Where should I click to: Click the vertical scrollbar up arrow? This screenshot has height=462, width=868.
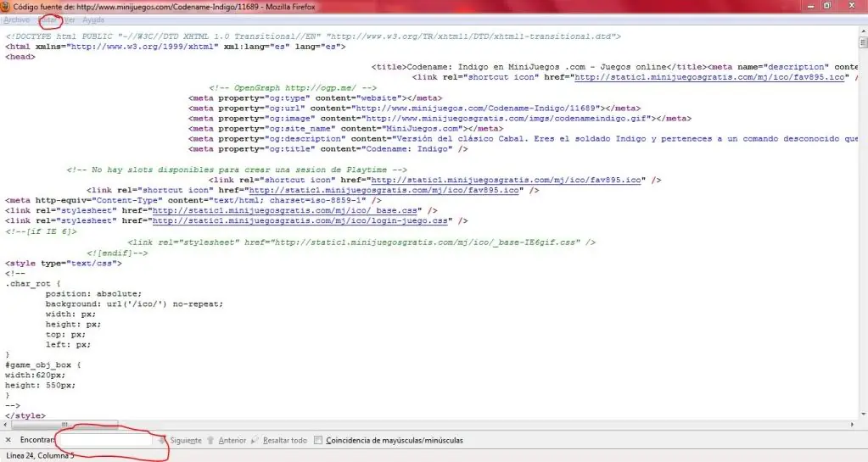point(863,31)
